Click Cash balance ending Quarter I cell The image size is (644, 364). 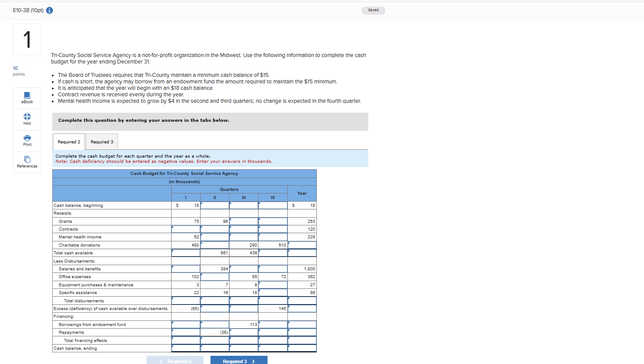click(186, 348)
